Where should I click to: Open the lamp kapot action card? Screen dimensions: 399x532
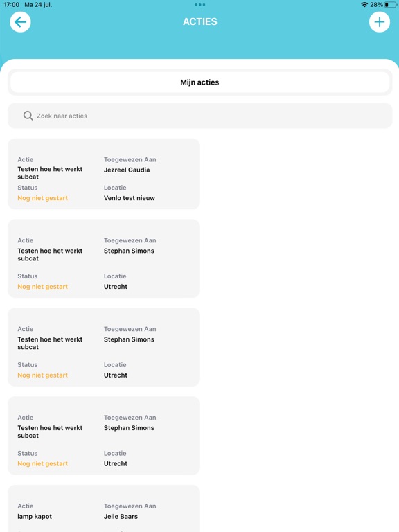(104, 508)
